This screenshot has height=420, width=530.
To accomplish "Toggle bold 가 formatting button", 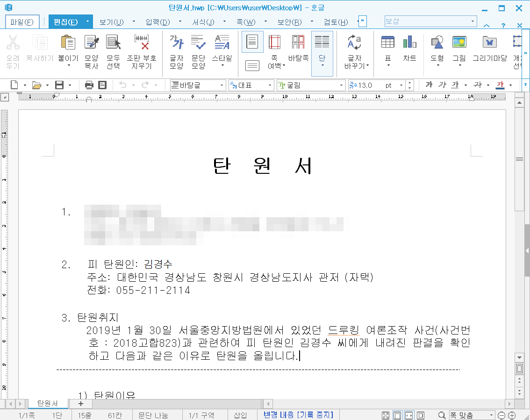I will click(429, 85).
